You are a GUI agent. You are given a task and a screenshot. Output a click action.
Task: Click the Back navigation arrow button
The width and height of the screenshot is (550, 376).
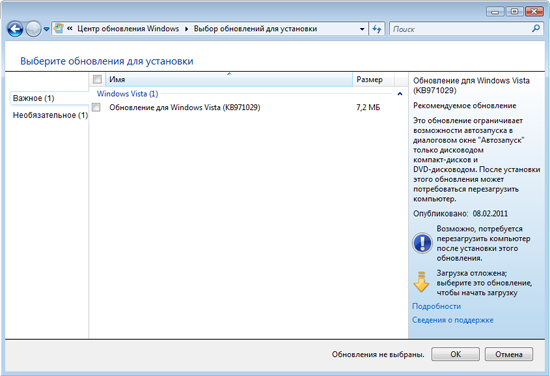click(15, 29)
